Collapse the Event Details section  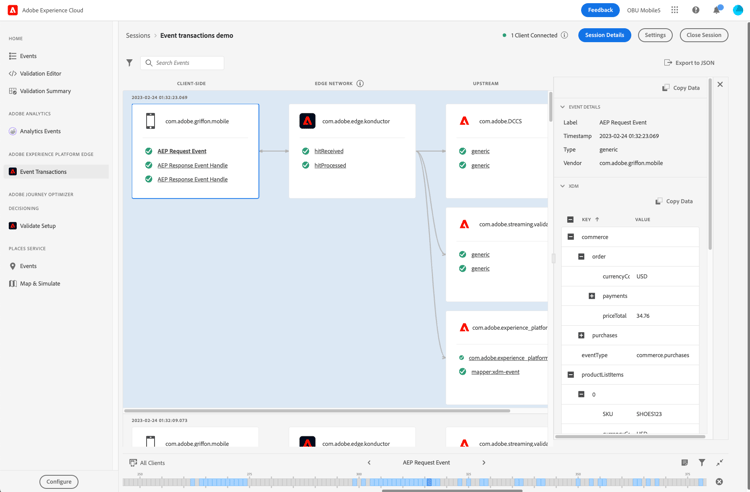pyautogui.click(x=562, y=107)
